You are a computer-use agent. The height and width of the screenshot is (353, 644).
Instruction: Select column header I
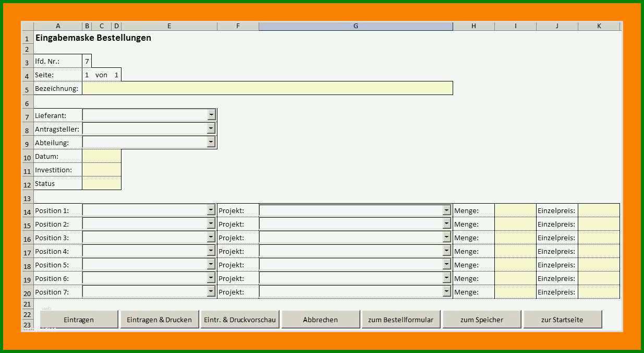click(x=515, y=26)
